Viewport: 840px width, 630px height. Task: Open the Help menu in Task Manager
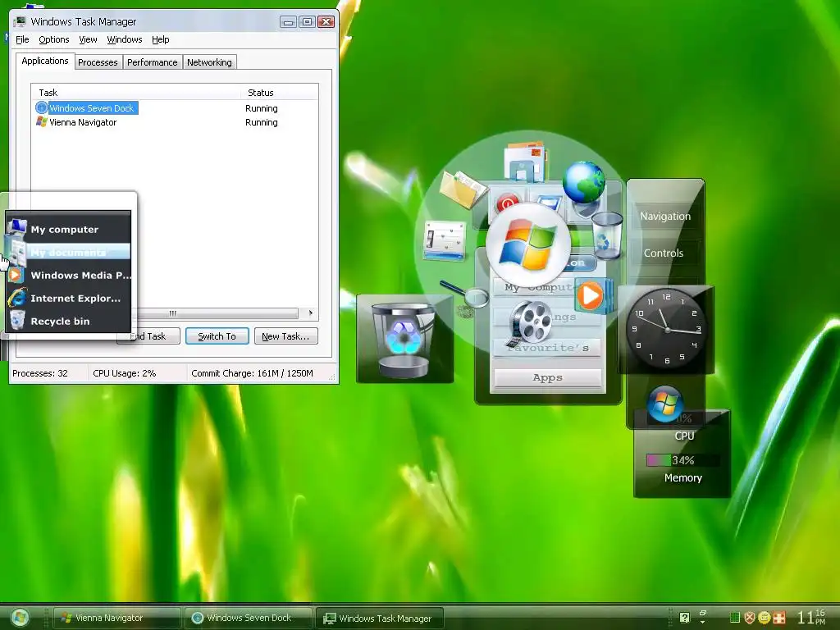point(160,39)
